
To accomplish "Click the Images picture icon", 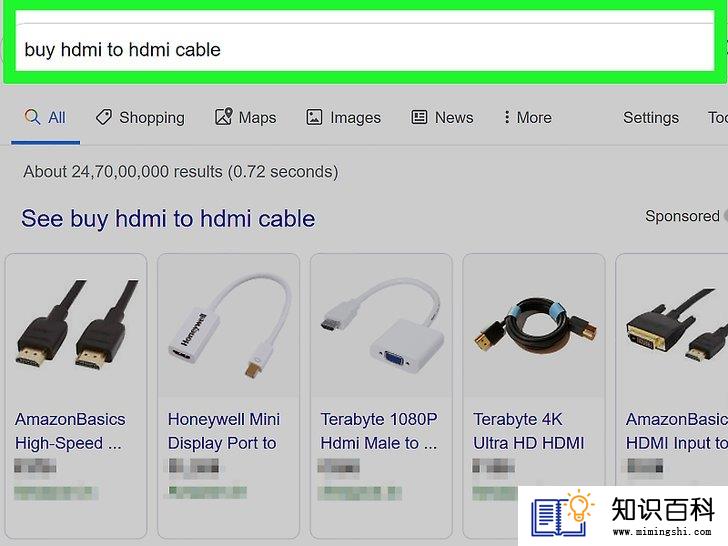I will tap(314, 117).
